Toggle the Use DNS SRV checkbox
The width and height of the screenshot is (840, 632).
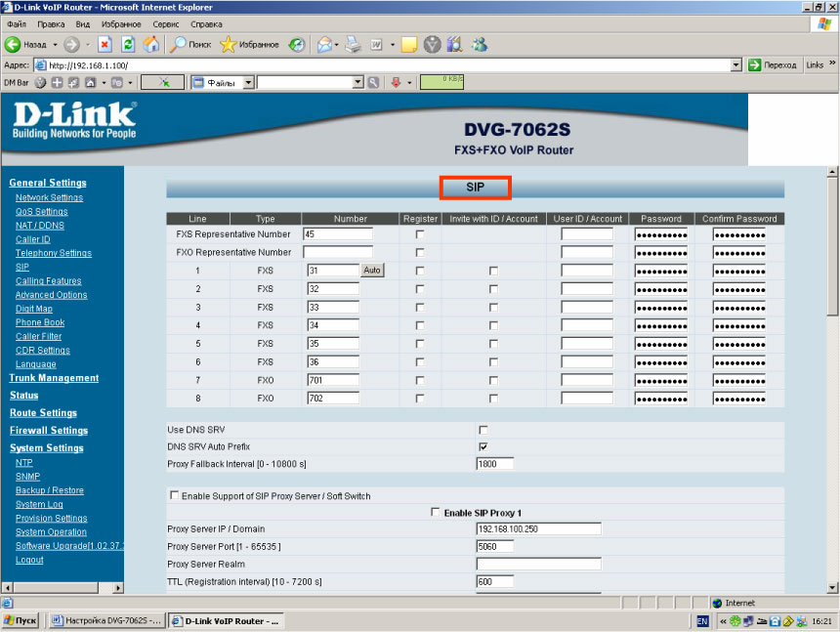pos(483,430)
